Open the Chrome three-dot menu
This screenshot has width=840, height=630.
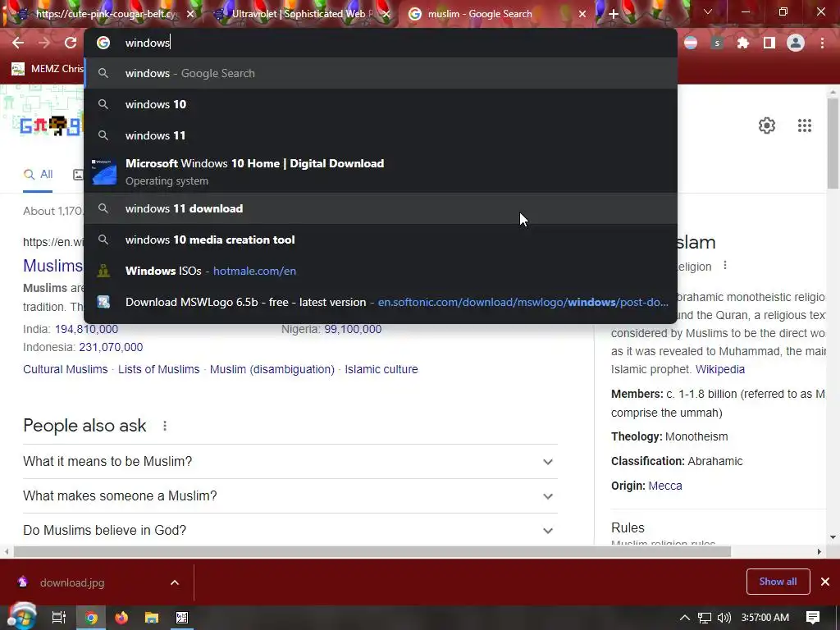822,43
